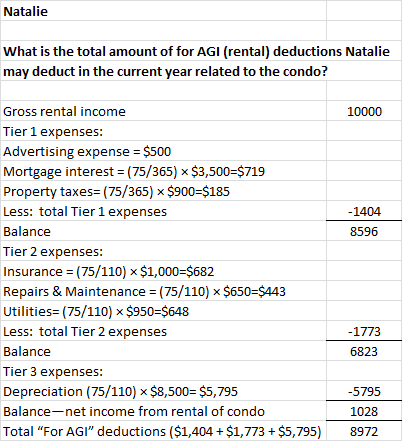This screenshot has width=402, height=441.
Task: Select the 'Balance' label beside 6823
Action: [163, 351]
